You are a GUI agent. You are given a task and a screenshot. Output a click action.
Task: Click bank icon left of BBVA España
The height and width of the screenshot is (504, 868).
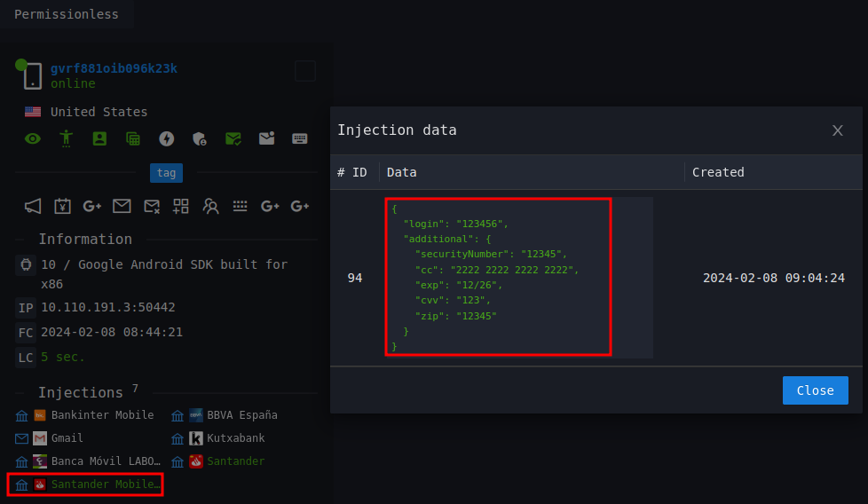point(178,415)
